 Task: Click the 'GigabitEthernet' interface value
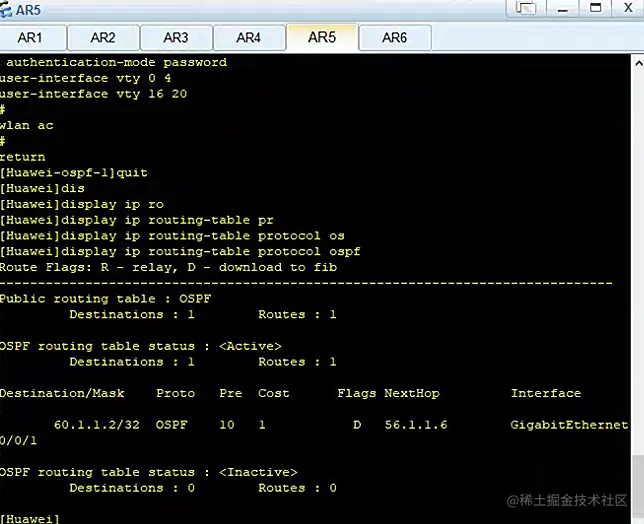569,425
